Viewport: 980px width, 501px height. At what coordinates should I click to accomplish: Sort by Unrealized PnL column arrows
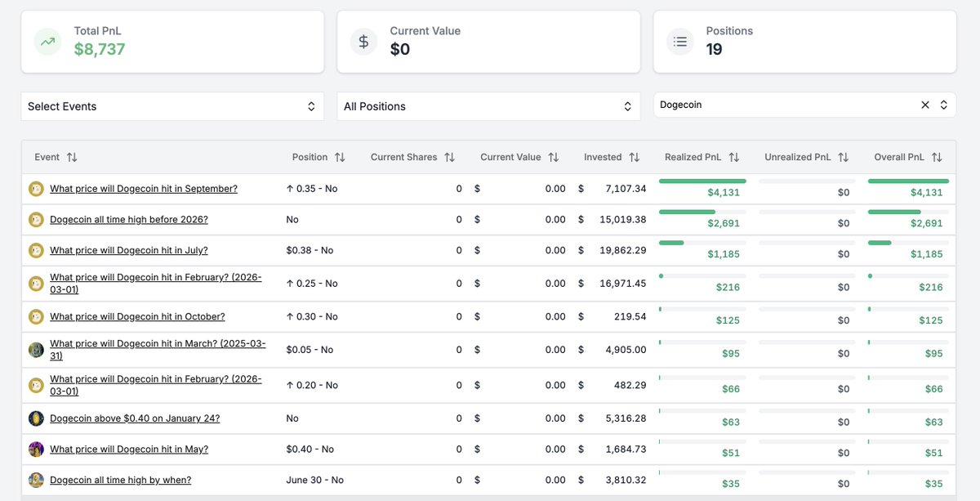(x=843, y=157)
